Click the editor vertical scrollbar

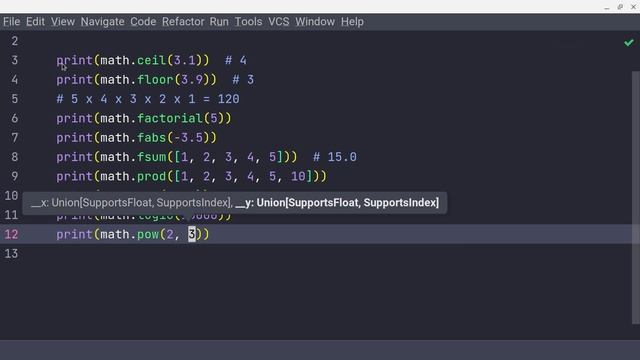click(x=636, y=198)
